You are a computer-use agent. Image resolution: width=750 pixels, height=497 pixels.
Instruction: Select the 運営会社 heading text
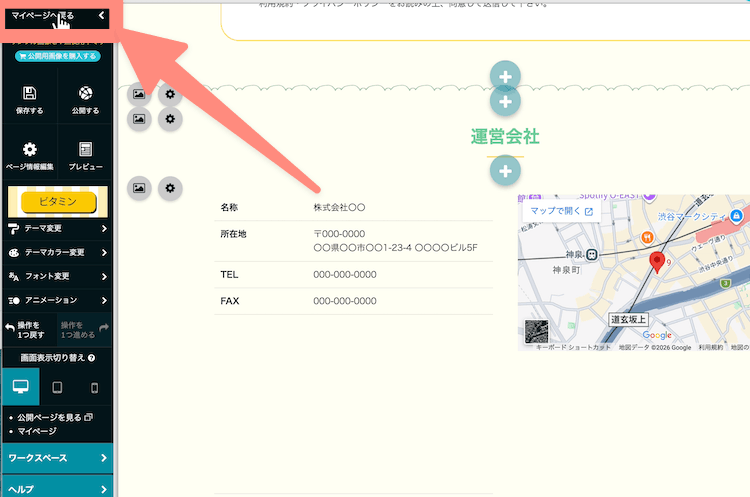(x=505, y=137)
